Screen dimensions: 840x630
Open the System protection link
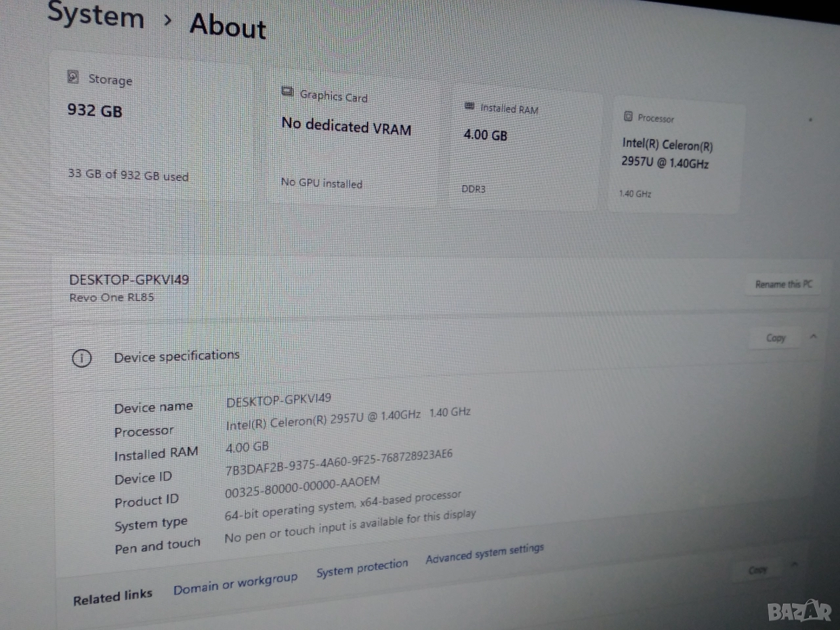coord(362,568)
